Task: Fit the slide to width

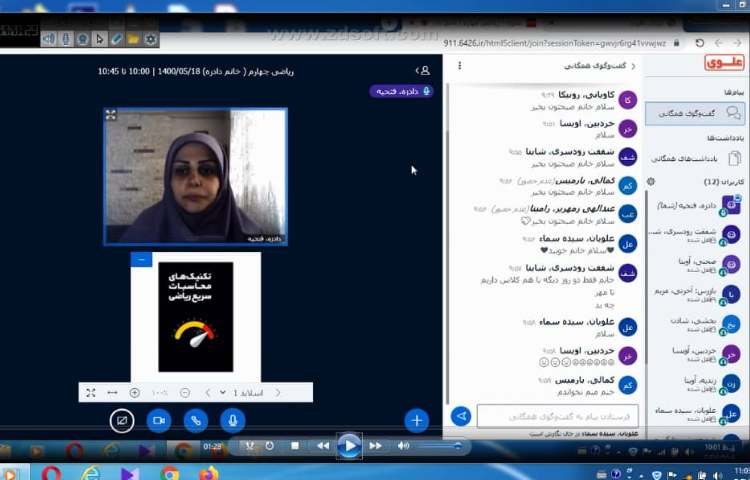Action: coord(112,393)
